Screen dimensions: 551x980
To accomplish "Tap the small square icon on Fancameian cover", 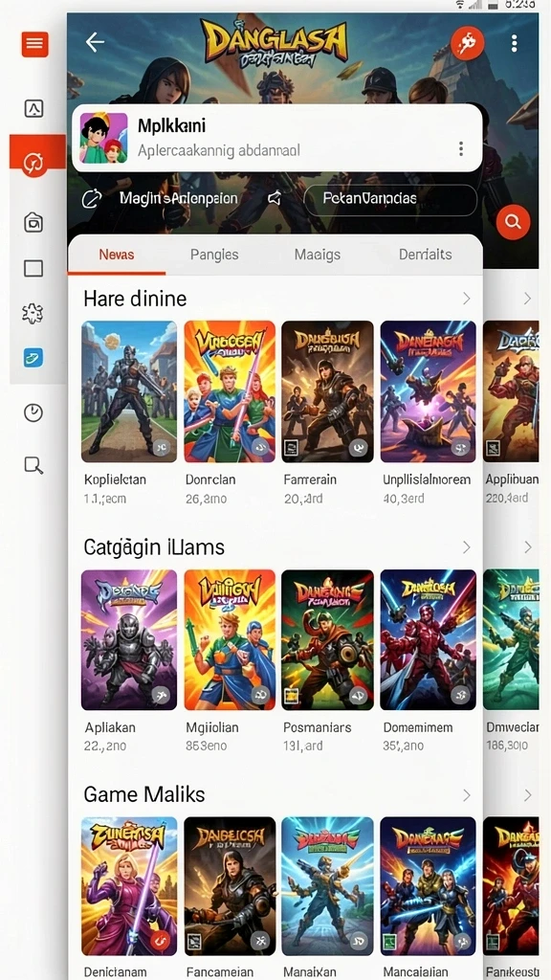I will coord(193,943).
